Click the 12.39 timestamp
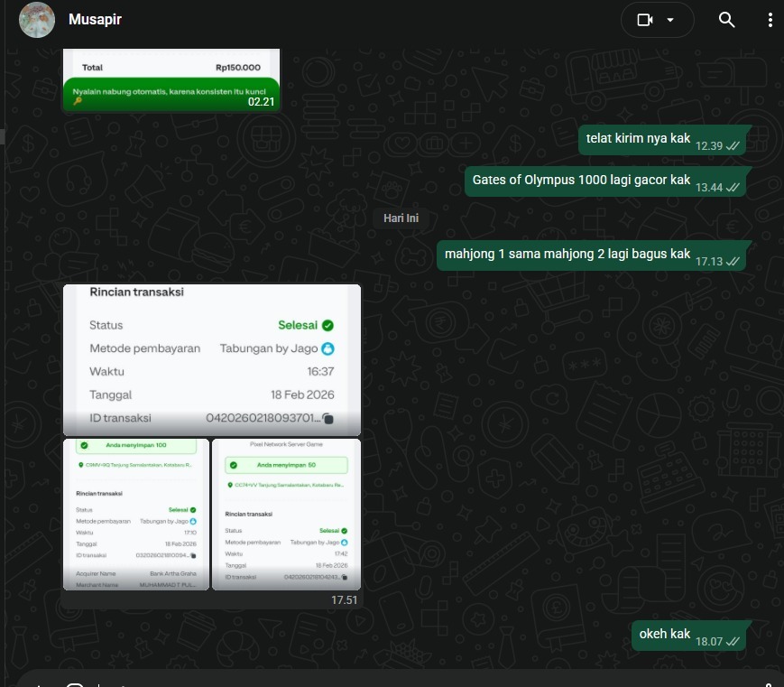 point(709,146)
